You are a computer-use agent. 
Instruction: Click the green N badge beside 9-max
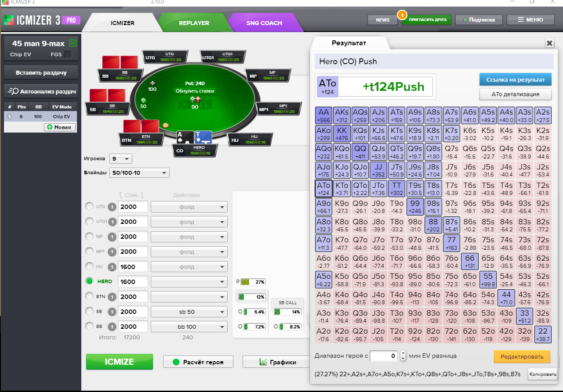pos(73,43)
